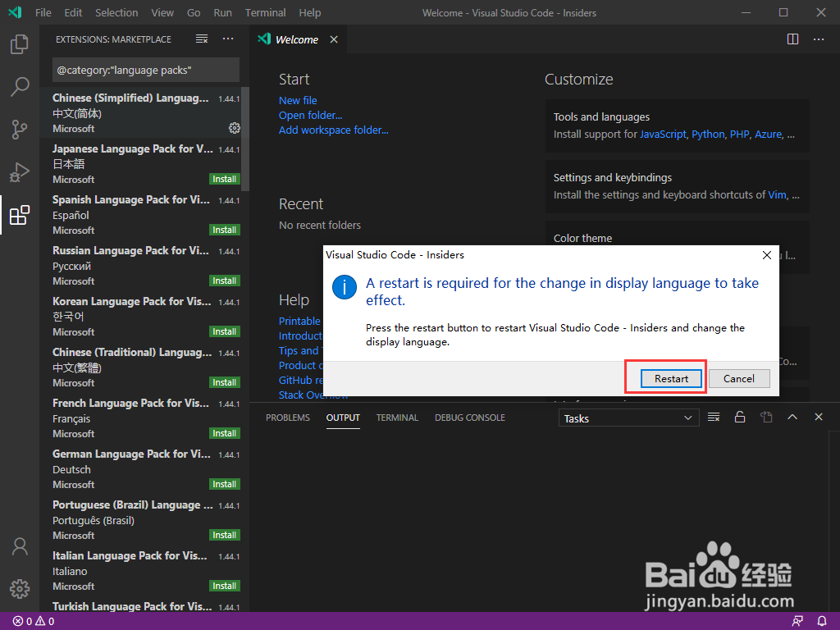Click the extensions search input field
This screenshot has width=840, height=630.
point(146,71)
